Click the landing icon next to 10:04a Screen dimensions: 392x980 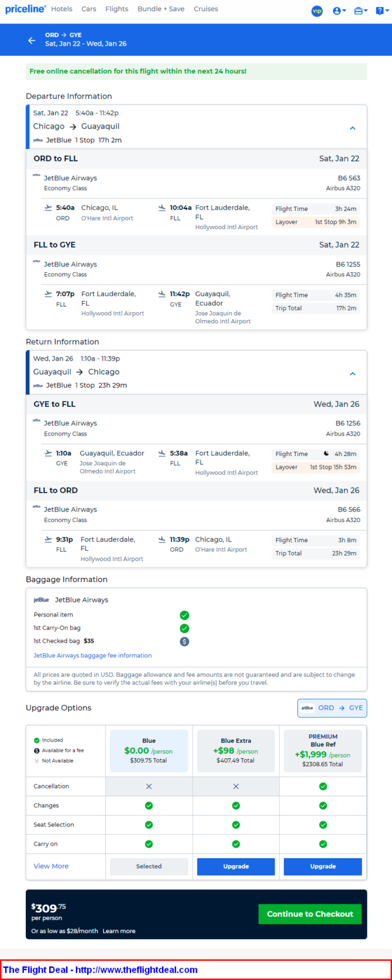[162, 208]
